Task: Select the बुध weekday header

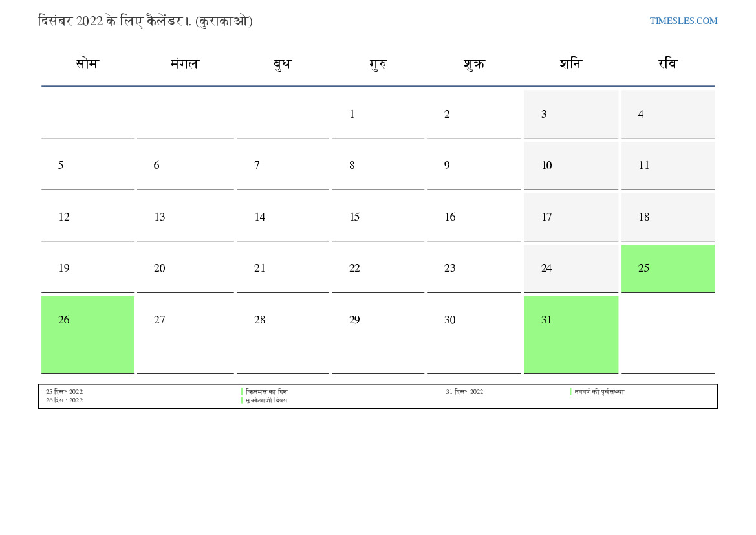Action: point(283,63)
